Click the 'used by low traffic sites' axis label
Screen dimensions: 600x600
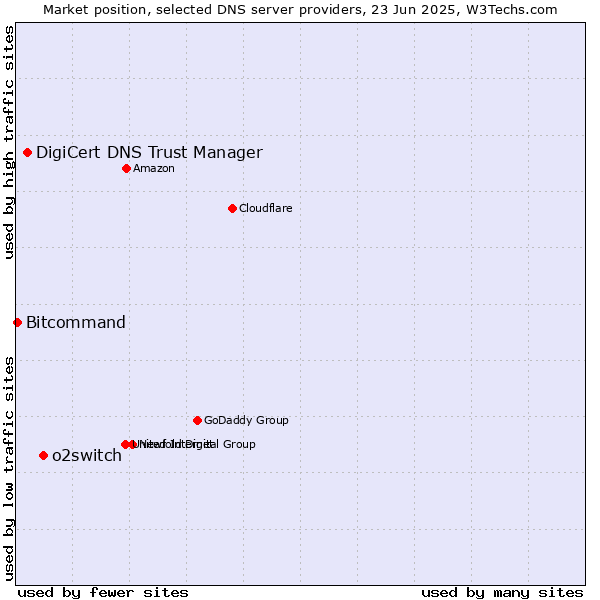click(x=8, y=469)
